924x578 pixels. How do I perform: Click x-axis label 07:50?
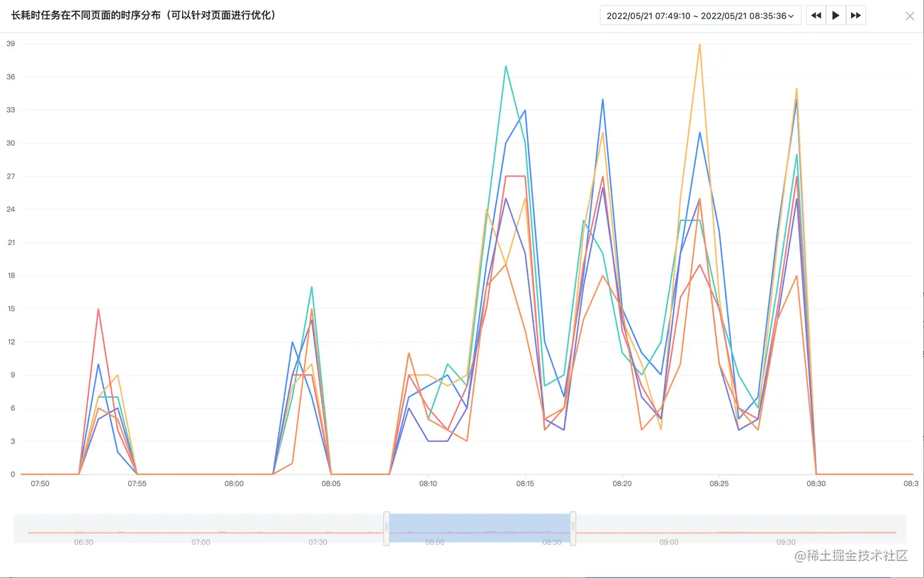click(40, 484)
